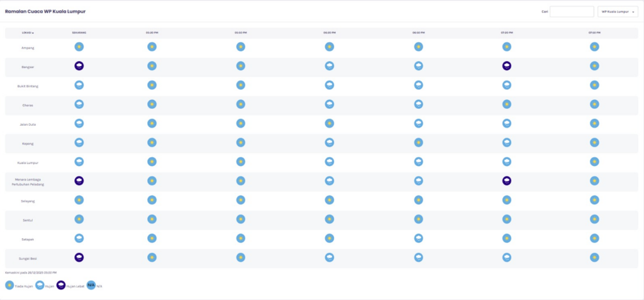Click the Ampang location name

pos(28,47)
